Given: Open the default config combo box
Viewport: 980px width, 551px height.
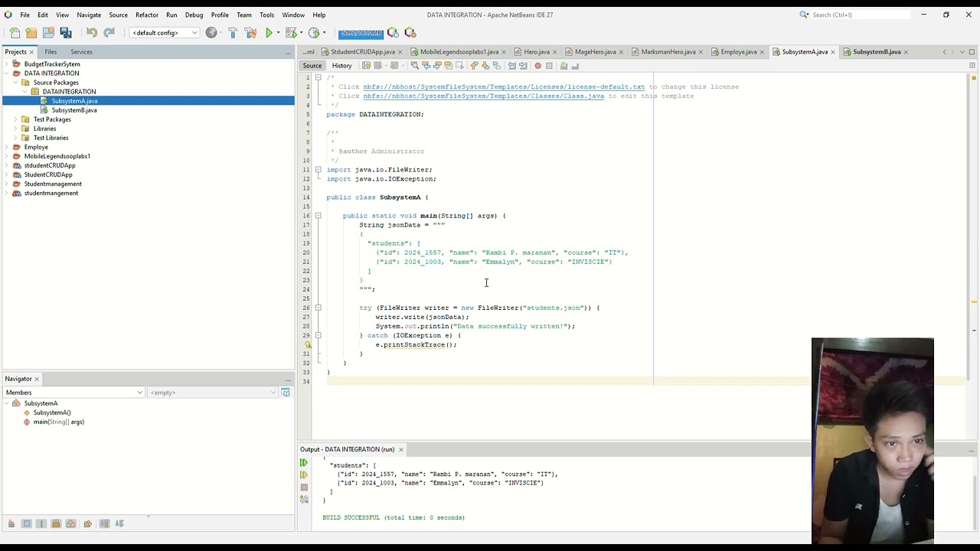Looking at the screenshot, I should pos(165,33).
